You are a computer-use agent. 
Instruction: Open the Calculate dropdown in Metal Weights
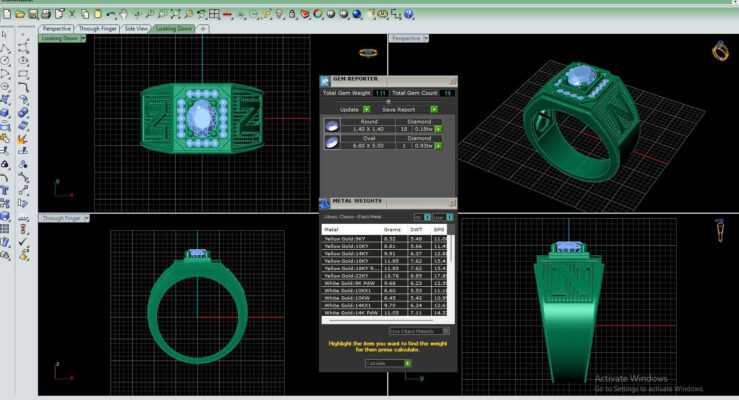[x=407, y=363]
